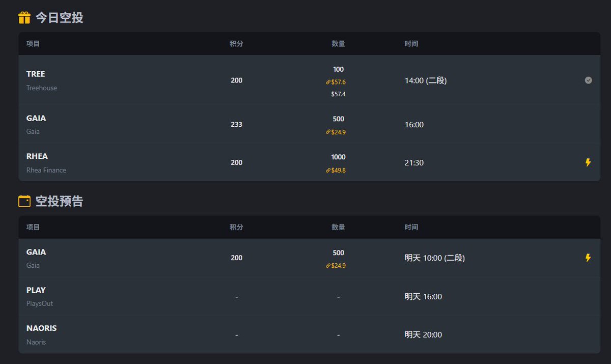Viewport: 611px width, 364px height.
Task: Click the checkmark icon in TREE row
Action: pyautogui.click(x=588, y=80)
